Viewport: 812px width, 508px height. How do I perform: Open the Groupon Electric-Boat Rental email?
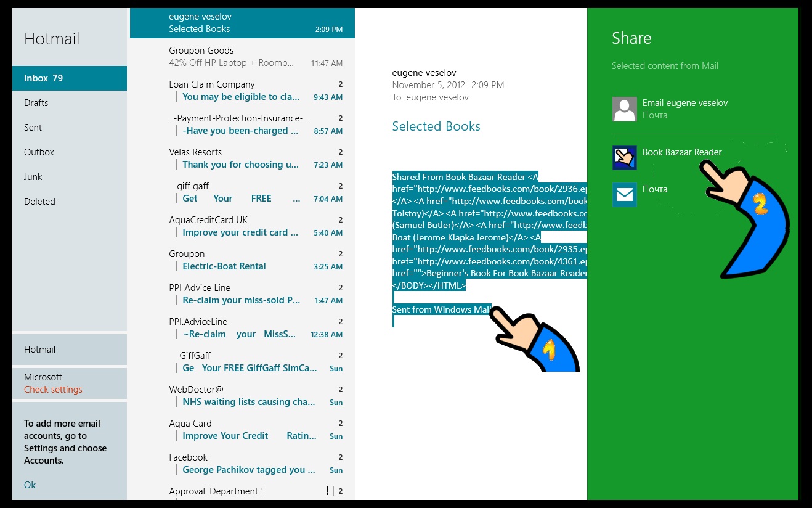pyautogui.click(x=242, y=260)
